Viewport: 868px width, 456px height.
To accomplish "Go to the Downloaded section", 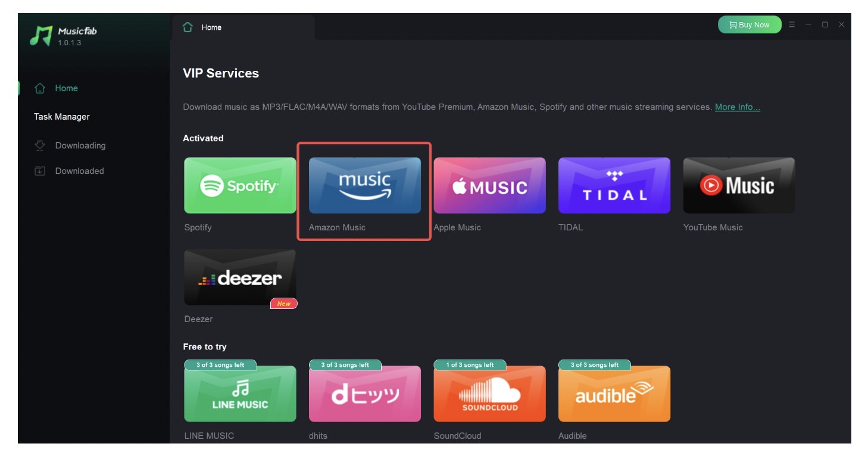I will [79, 171].
